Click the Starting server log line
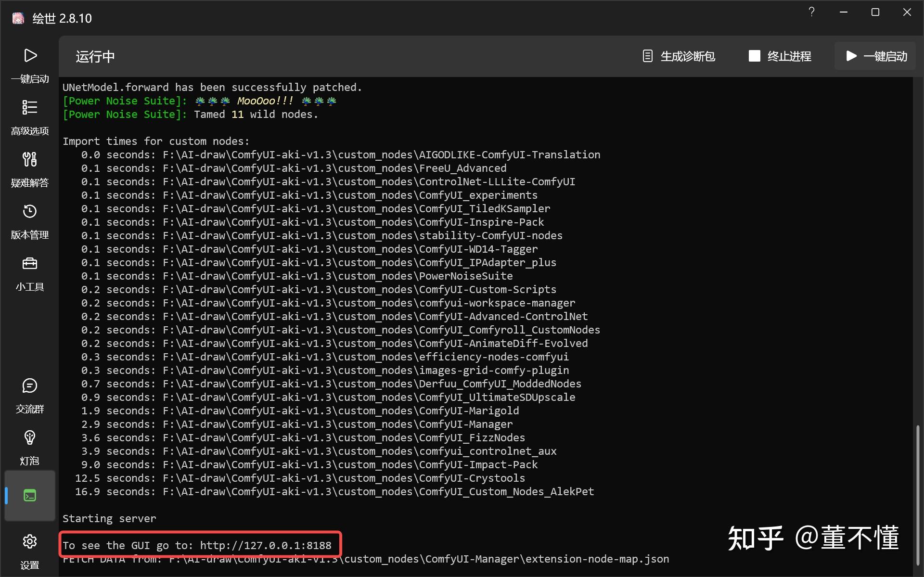 [109, 518]
